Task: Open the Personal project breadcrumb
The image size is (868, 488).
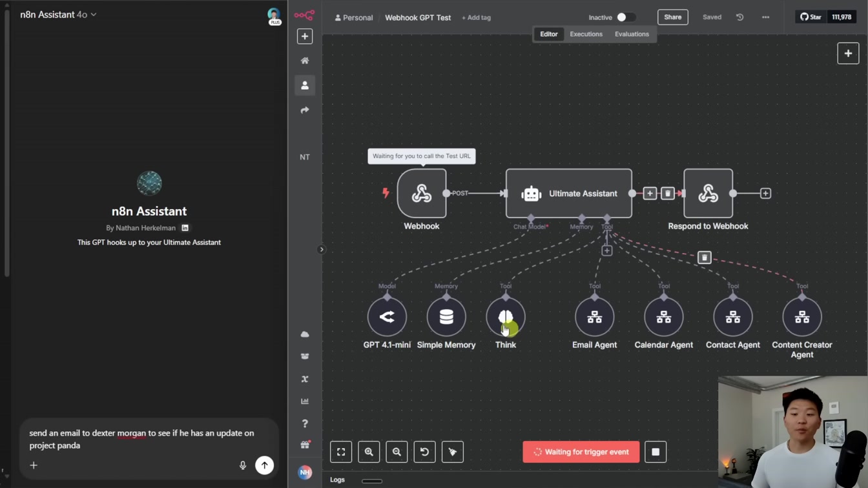Action: [354, 18]
